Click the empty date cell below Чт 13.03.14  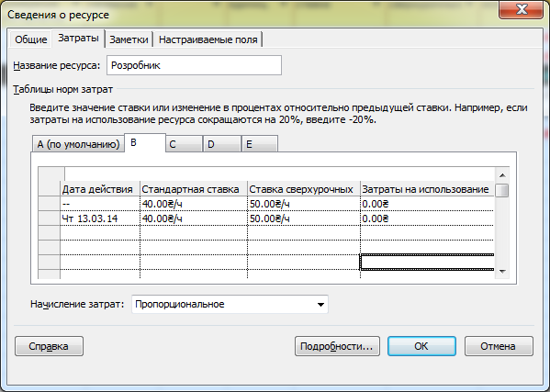click(x=100, y=233)
